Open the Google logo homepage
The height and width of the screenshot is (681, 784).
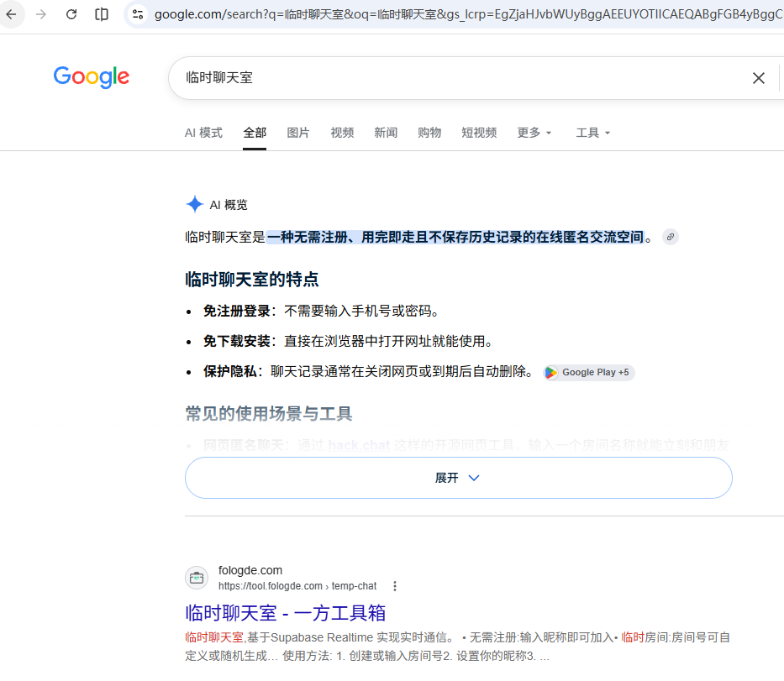click(x=91, y=77)
